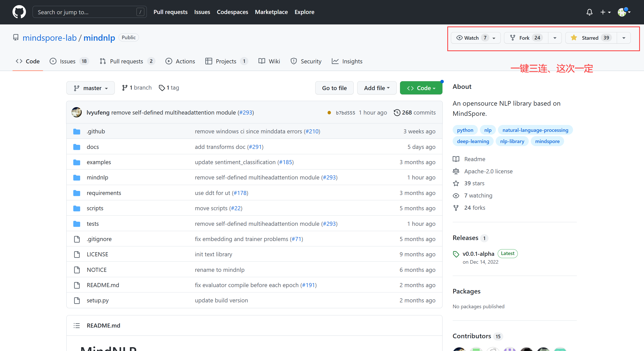644x351 pixels.
Task: Click the GitHub logo home icon
Action: pos(19,12)
